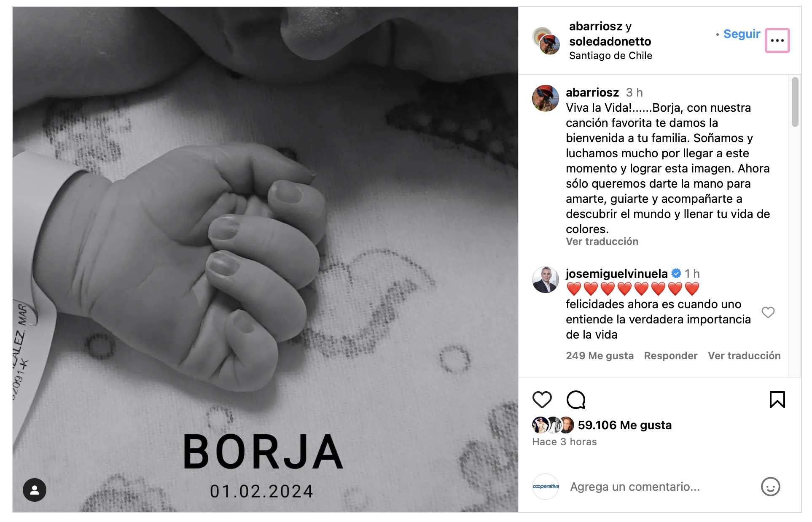Open josemiguelvinuela profile picture
812x522 pixels.
pos(546,280)
